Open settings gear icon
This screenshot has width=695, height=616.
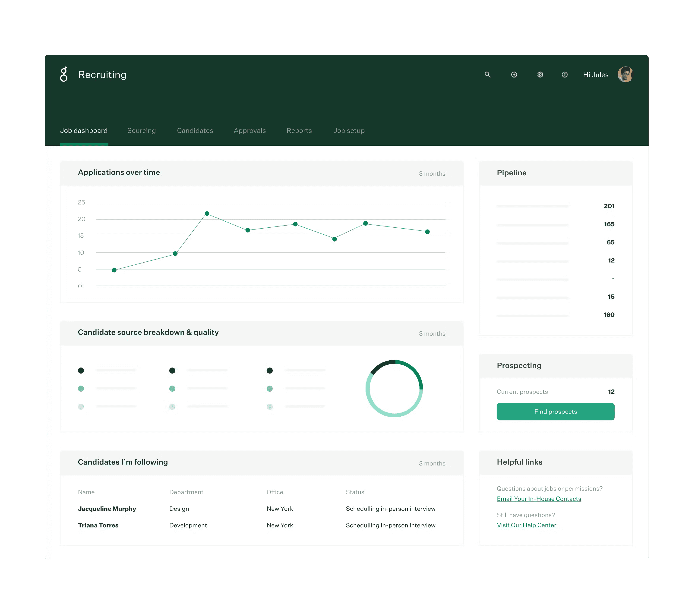(x=540, y=74)
